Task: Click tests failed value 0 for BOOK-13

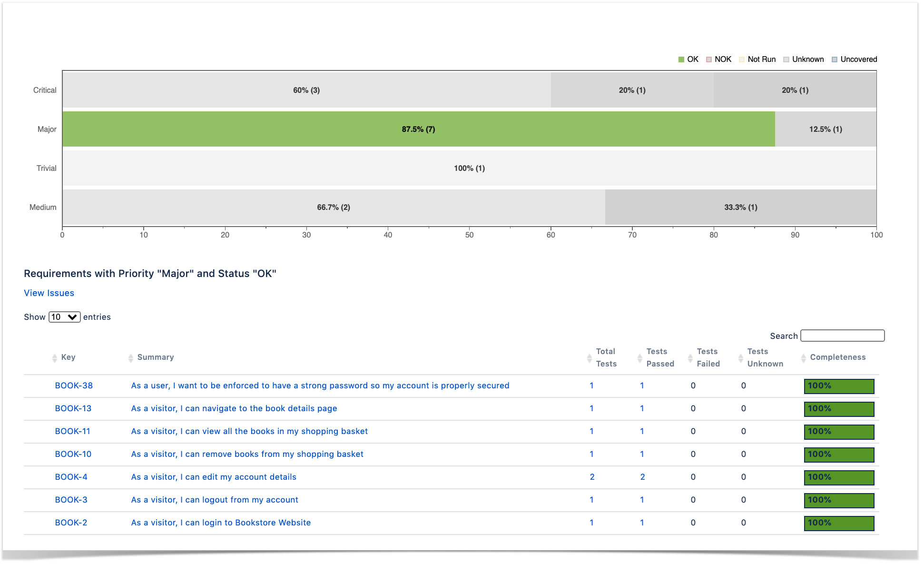Action: (x=693, y=408)
